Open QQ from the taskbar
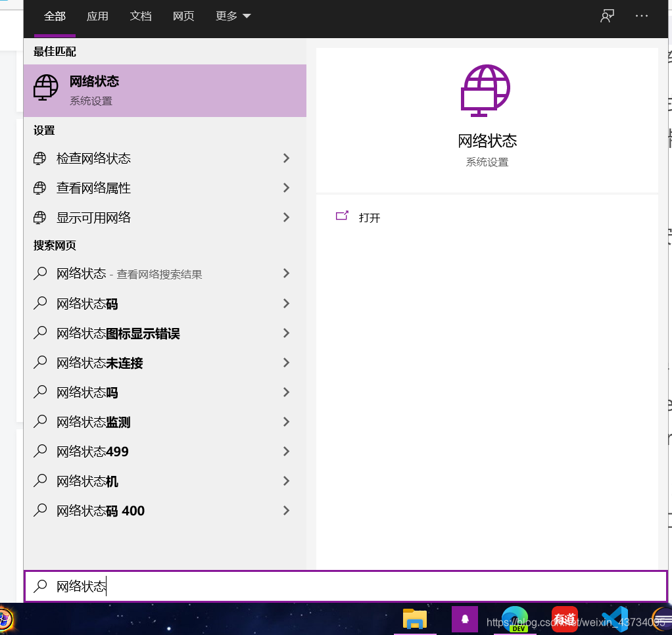This screenshot has width=672, height=635. (x=466, y=619)
